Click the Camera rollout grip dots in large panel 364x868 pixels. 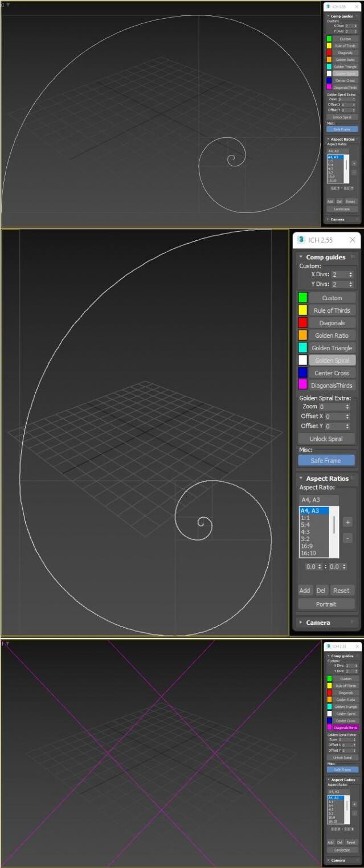[x=353, y=622]
